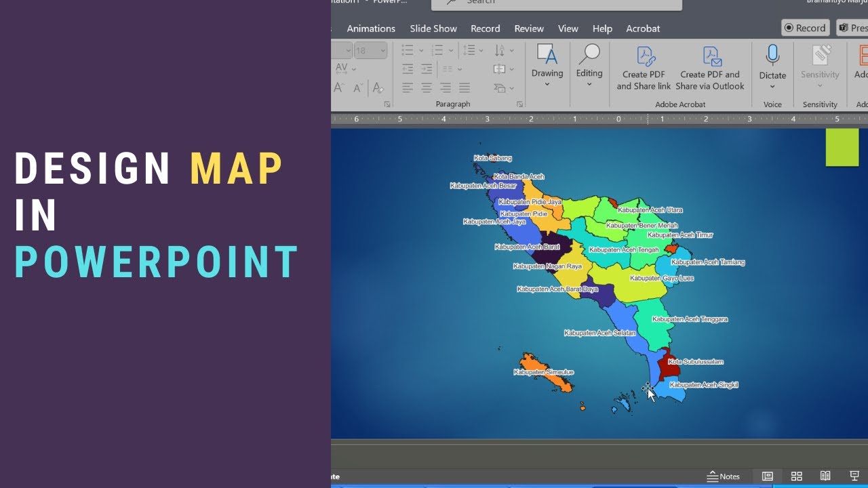Click the add columns icon

[x=448, y=69]
